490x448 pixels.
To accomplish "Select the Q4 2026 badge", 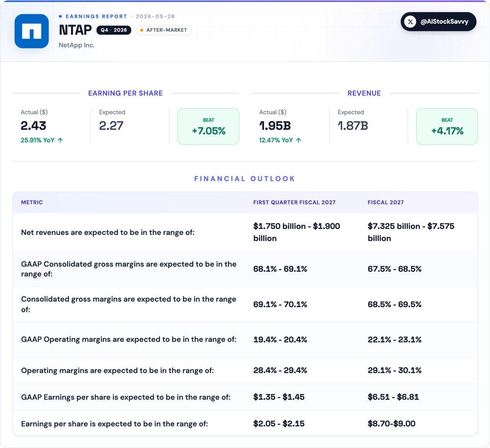I will pyautogui.click(x=114, y=30).
